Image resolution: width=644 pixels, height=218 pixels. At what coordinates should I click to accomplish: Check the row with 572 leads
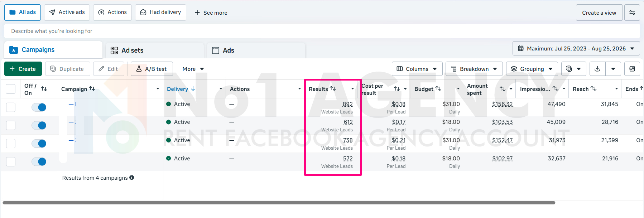tap(11, 161)
